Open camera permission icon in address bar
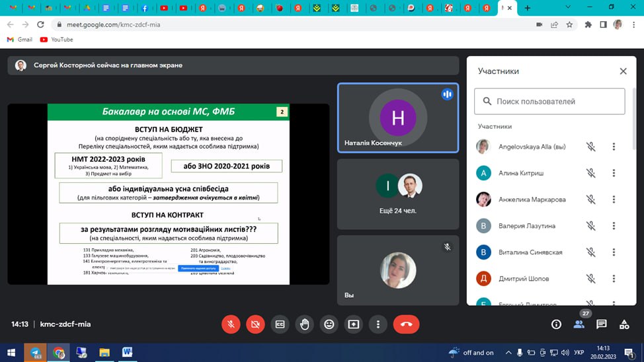The width and height of the screenshot is (644, 362). 540,24
